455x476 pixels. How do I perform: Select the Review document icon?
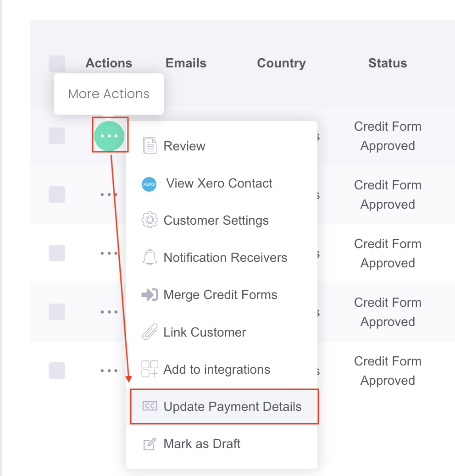click(x=149, y=145)
